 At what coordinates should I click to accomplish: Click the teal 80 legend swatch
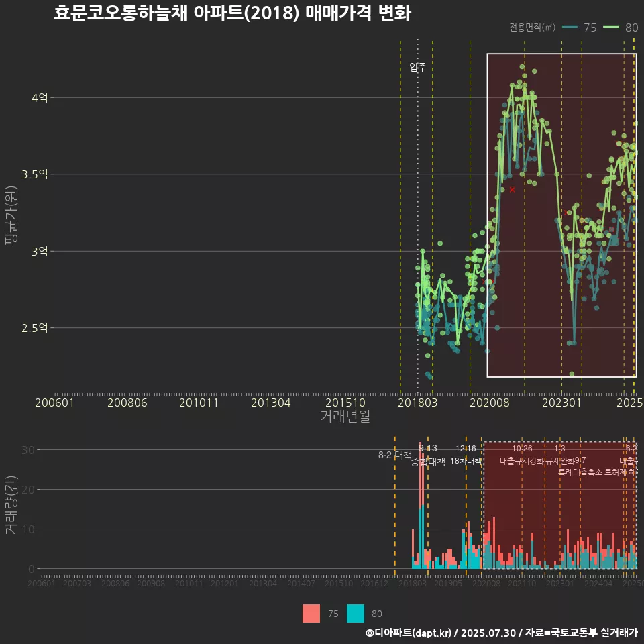(356, 614)
